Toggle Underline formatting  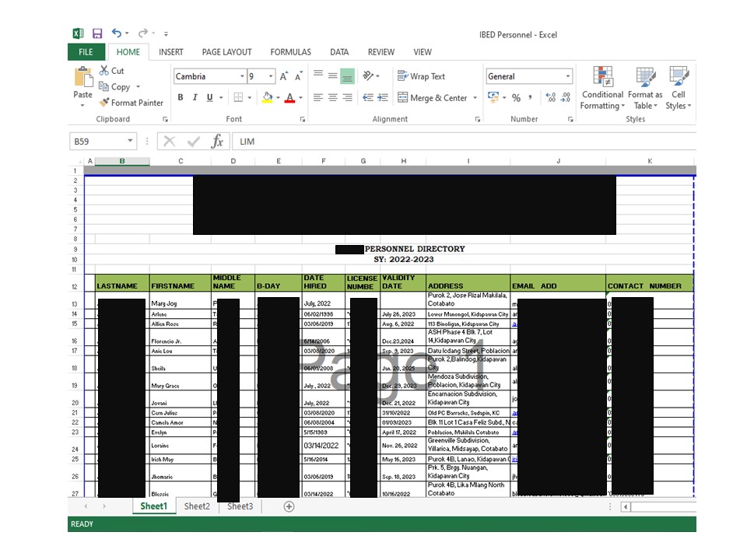click(209, 97)
